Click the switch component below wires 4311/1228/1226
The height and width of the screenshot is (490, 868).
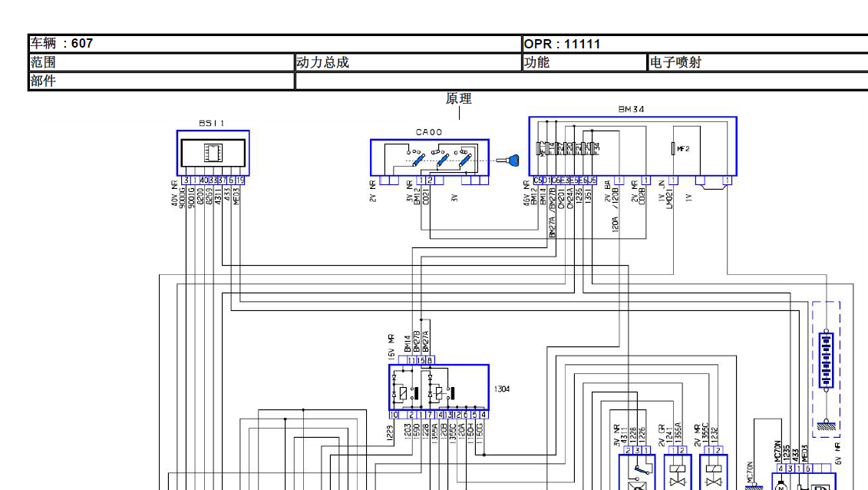click(x=639, y=472)
